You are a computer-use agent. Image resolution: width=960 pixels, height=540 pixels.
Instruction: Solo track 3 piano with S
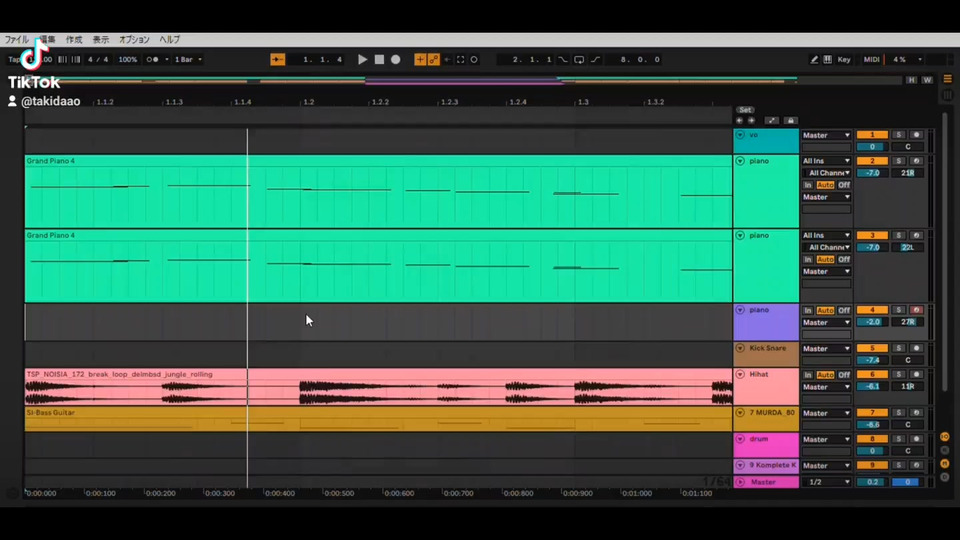click(898, 235)
